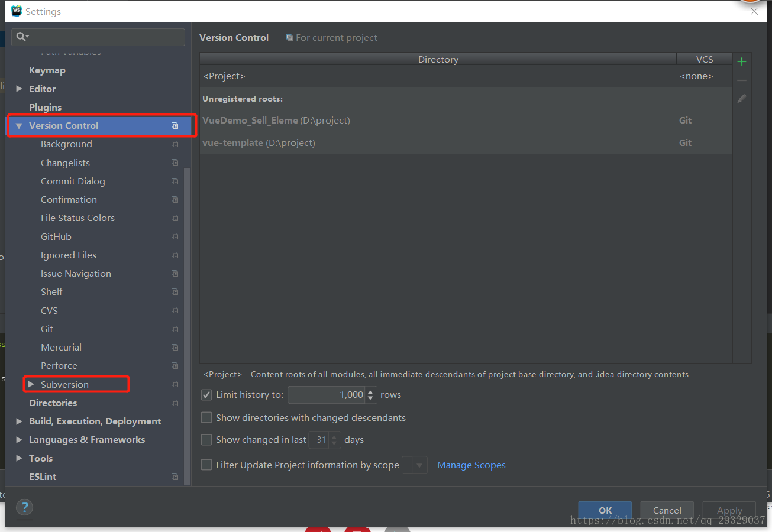The height and width of the screenshot is (532, 772).
Task: Open help via question mark icon
Action: (24, 507)
